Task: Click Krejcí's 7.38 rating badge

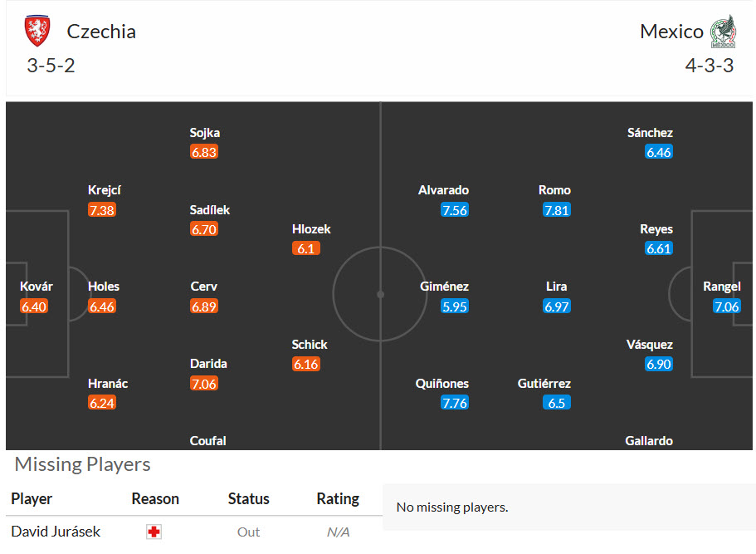Action: coord(102,210)
